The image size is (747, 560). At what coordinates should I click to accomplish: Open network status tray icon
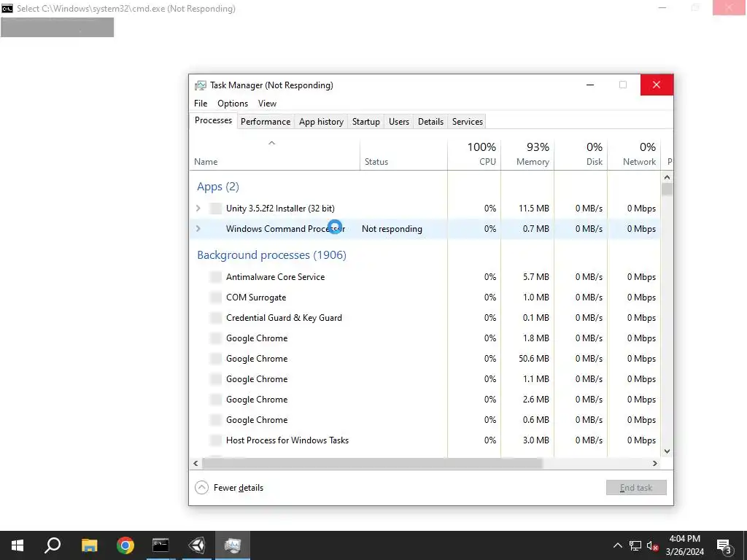(635, 545)
